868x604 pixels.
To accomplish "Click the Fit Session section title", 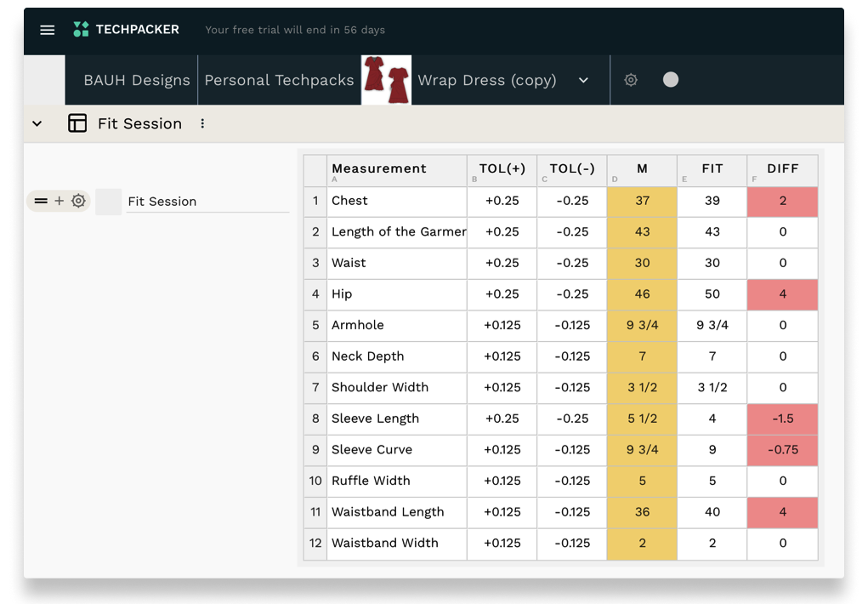I will (x=139, y=123).
